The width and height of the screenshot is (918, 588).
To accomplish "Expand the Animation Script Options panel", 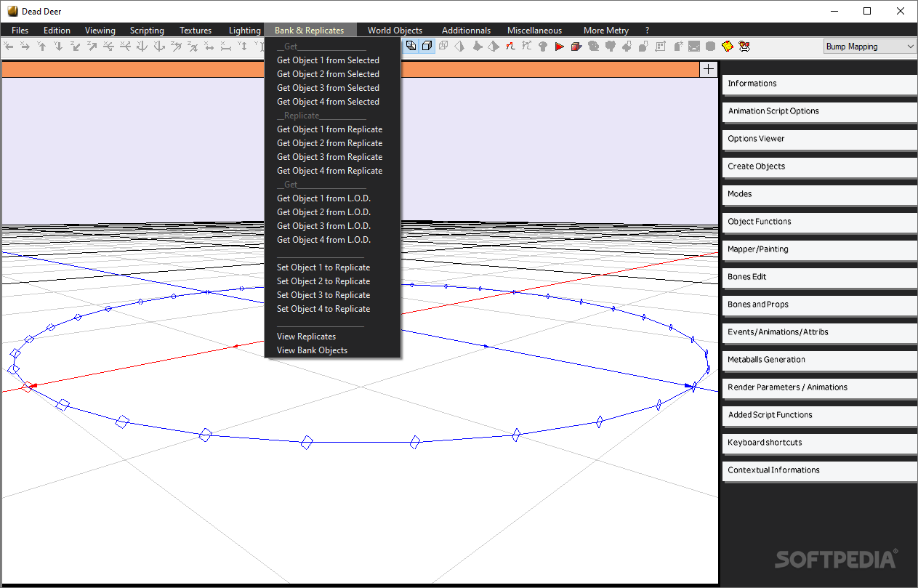I will pyautogui.click(x=819, y=111).
